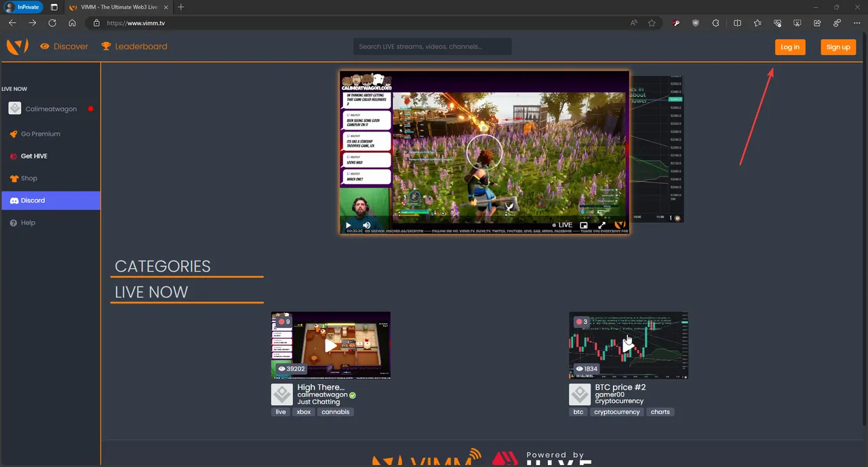Viewport: 868px width, 467px height.
Task: Open the BTC price #2 stream thumbnail
Action: coord(629,345)
